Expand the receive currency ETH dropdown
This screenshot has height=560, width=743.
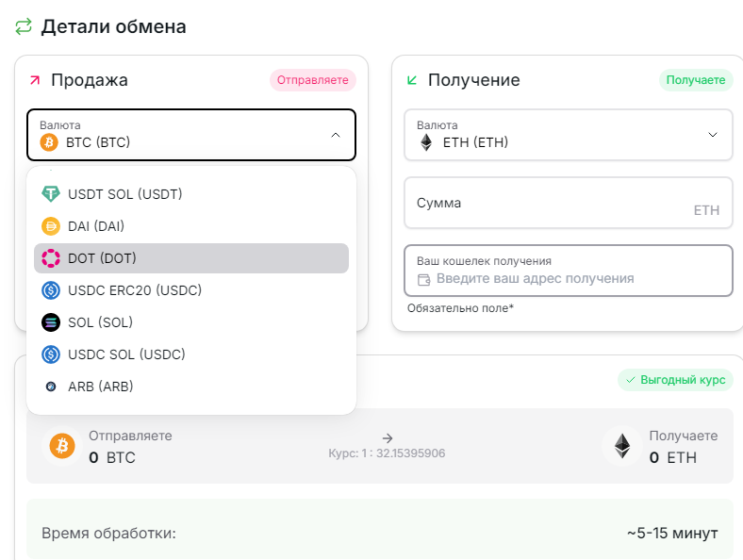tap(568, 135)
